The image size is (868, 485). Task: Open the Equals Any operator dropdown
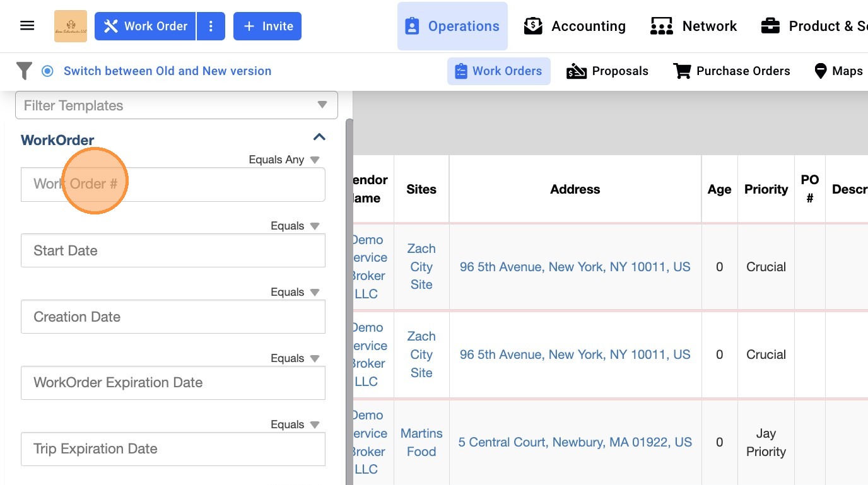(x=315, y=160)
